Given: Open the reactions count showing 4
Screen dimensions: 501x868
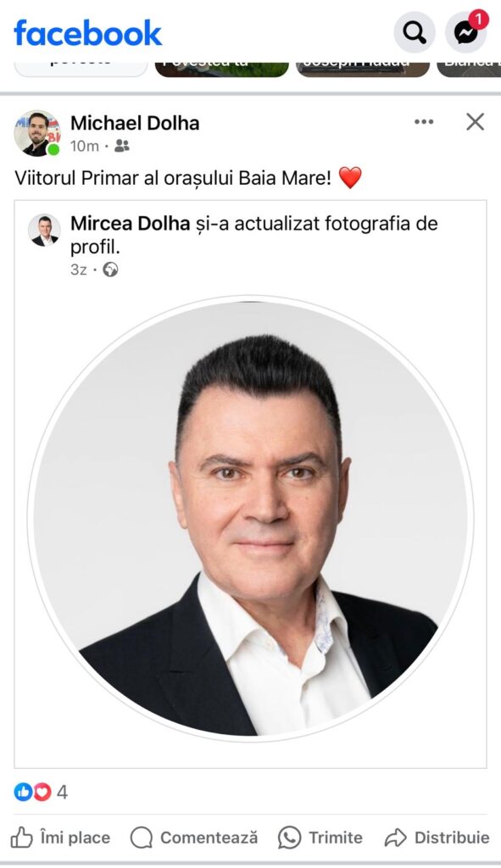Looking at the screenshot, I should click(62, 793).
